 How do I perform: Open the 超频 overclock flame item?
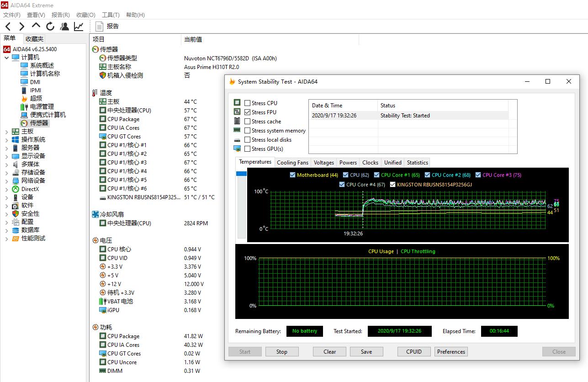tap(36, 98)
